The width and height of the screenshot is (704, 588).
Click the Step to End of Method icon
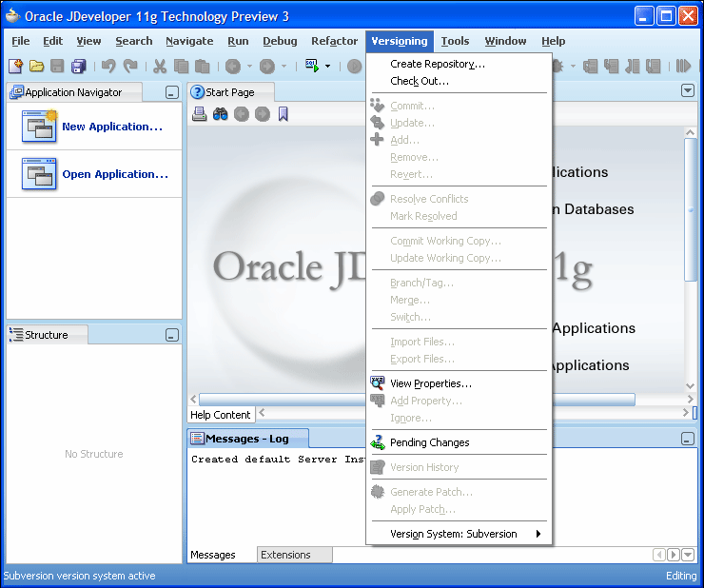pos(654,67)
